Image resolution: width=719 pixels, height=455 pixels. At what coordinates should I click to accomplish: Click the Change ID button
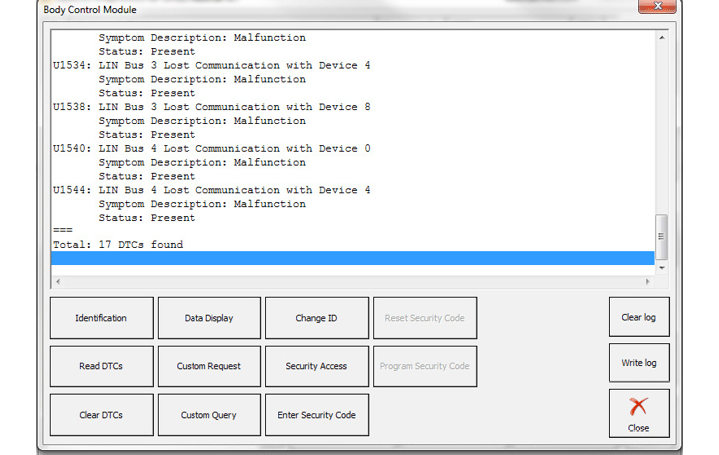click(316, 318)
